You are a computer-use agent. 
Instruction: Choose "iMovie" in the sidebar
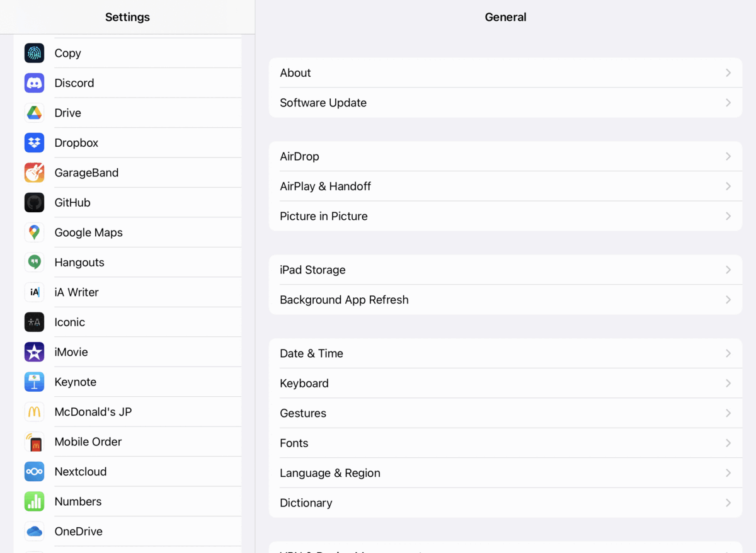point(71,352)
